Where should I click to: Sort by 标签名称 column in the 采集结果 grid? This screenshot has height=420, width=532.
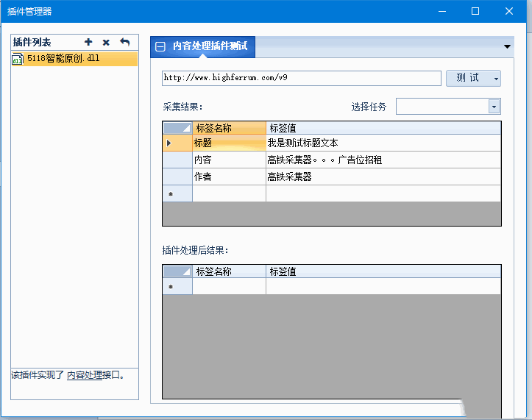(x=229, y=128)
